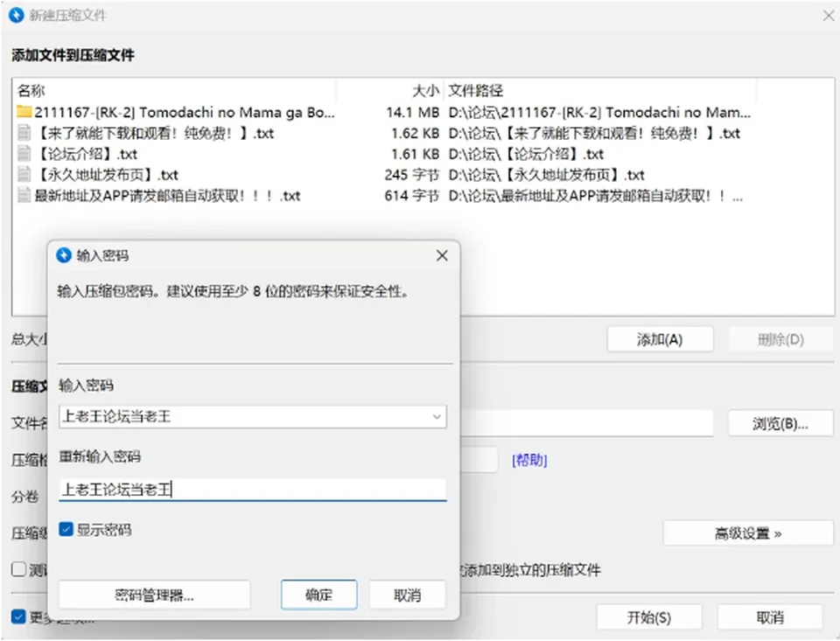
Task: Click the 614 字节 size cell
Action: coord(412,196)
